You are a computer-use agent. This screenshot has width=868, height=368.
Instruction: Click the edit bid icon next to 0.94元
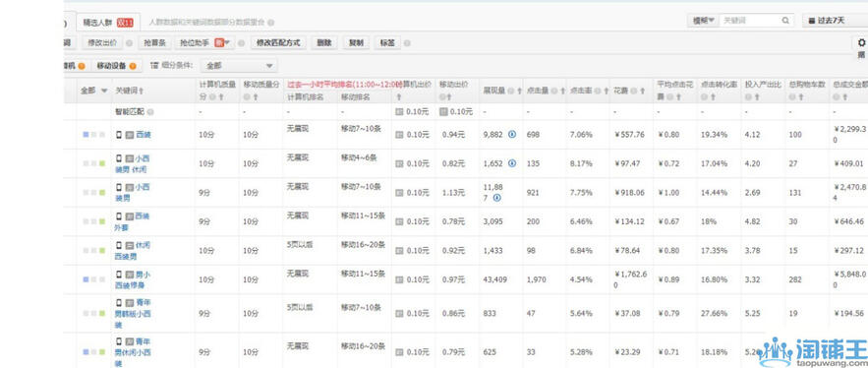[x=400, y=135]
